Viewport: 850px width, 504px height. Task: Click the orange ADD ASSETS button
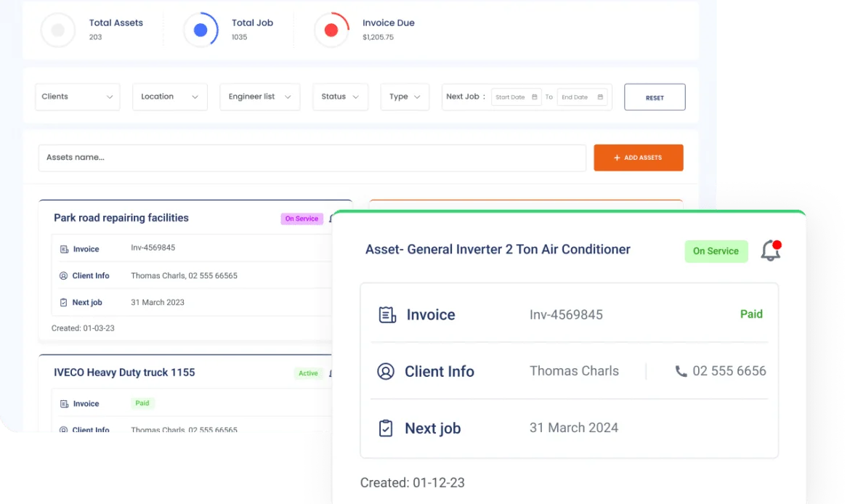pos(638,158)
